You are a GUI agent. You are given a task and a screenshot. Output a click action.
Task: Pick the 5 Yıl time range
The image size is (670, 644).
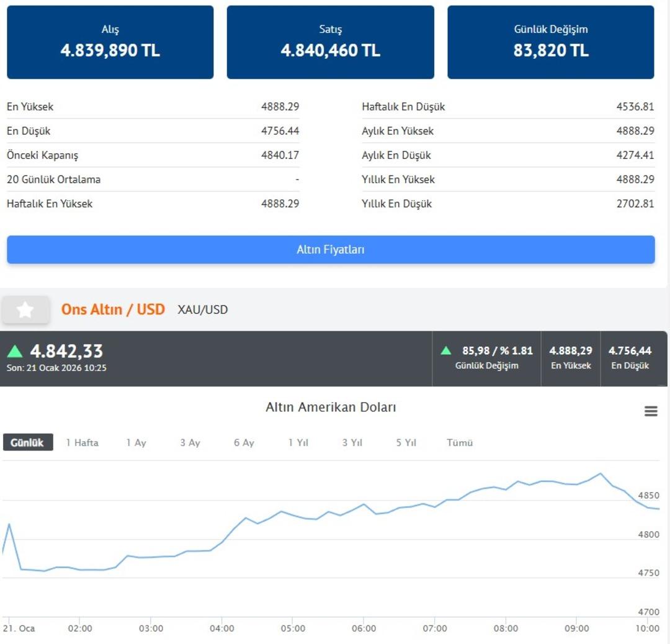coord(406,442)
